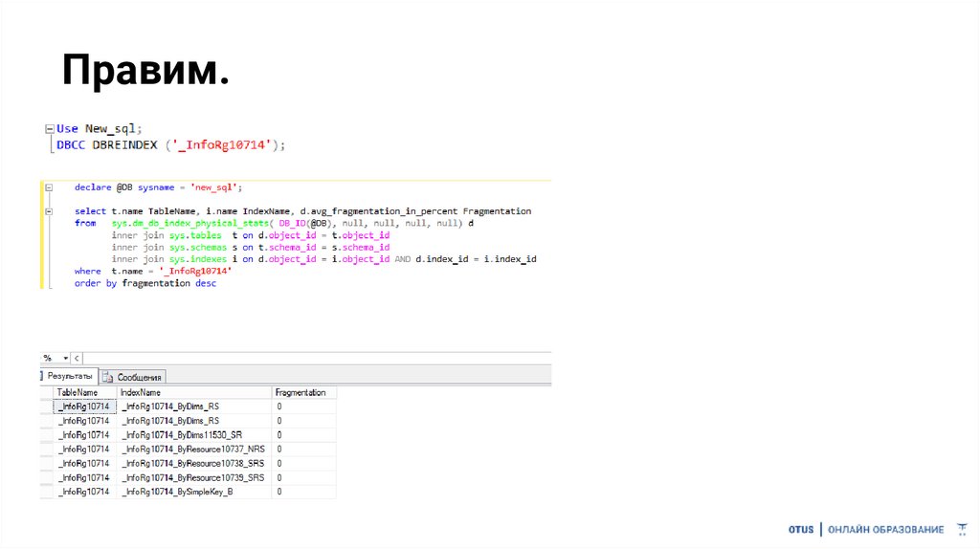Select cell _InfoRg10714_BySimpleKey_B
The height and width of the screenshot is (549, 980).
(x=194, y=493)
